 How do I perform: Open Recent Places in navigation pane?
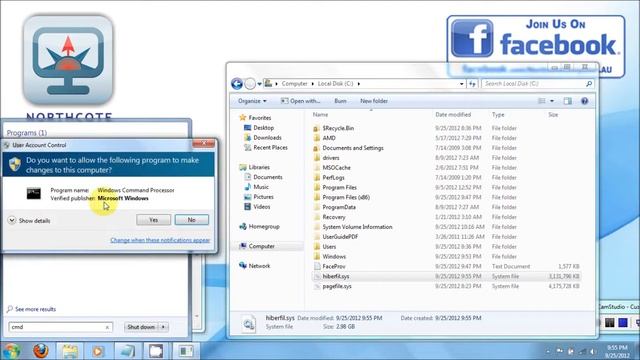pos(266,147)
